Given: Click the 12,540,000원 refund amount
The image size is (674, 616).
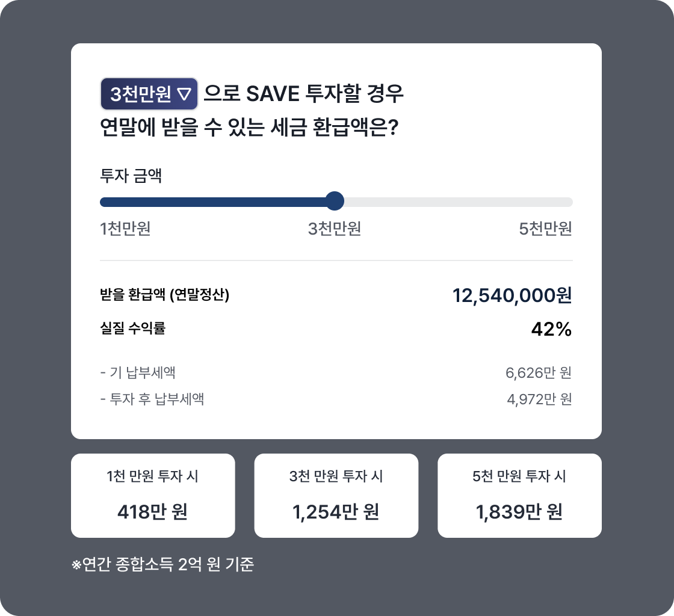Looking at the screenshot, I should [x=512, y=295].
